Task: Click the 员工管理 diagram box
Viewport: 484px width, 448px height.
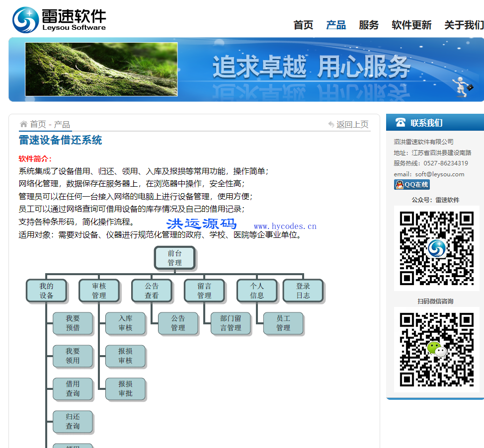Action: click(283, 323)
